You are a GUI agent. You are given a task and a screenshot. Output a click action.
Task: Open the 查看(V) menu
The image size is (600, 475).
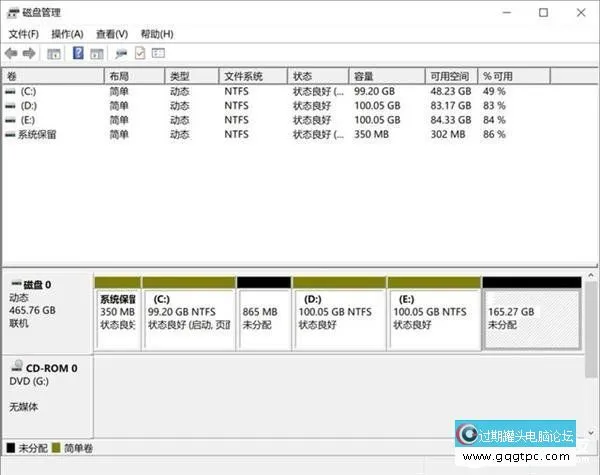112,34
